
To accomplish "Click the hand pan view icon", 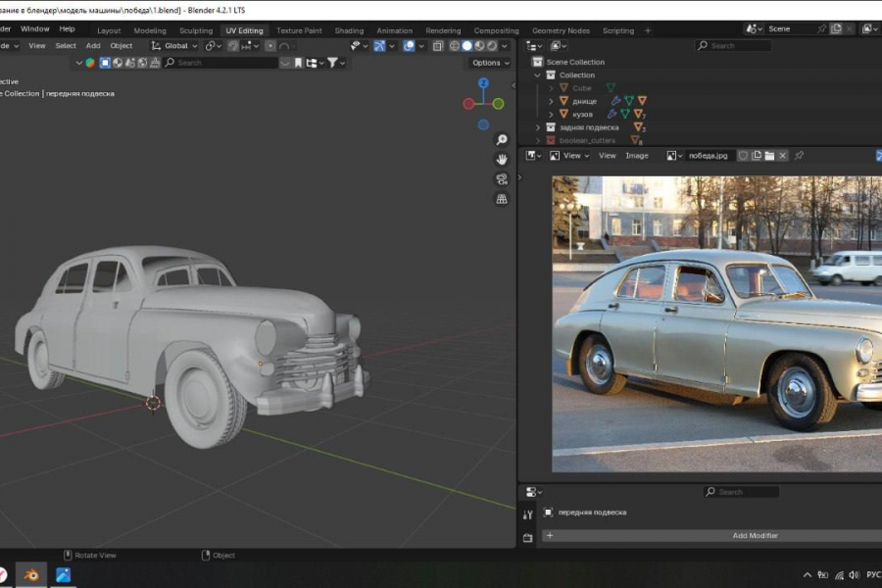I will 502,159.
